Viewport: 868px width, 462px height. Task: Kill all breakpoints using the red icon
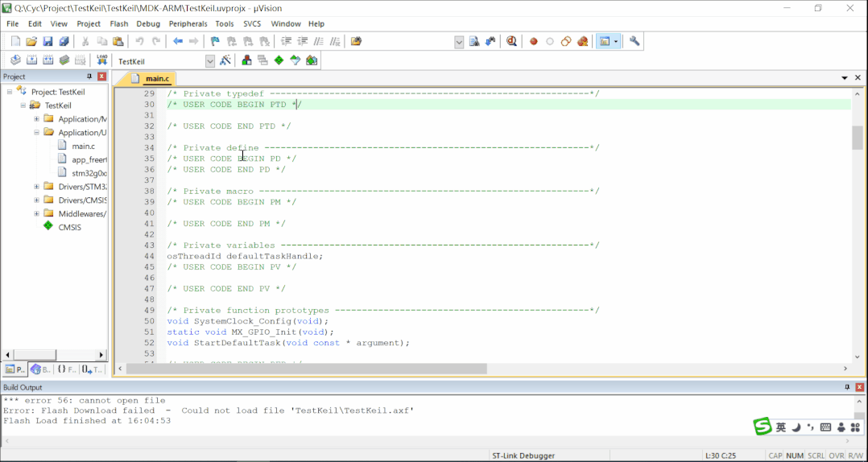(582, 42)
